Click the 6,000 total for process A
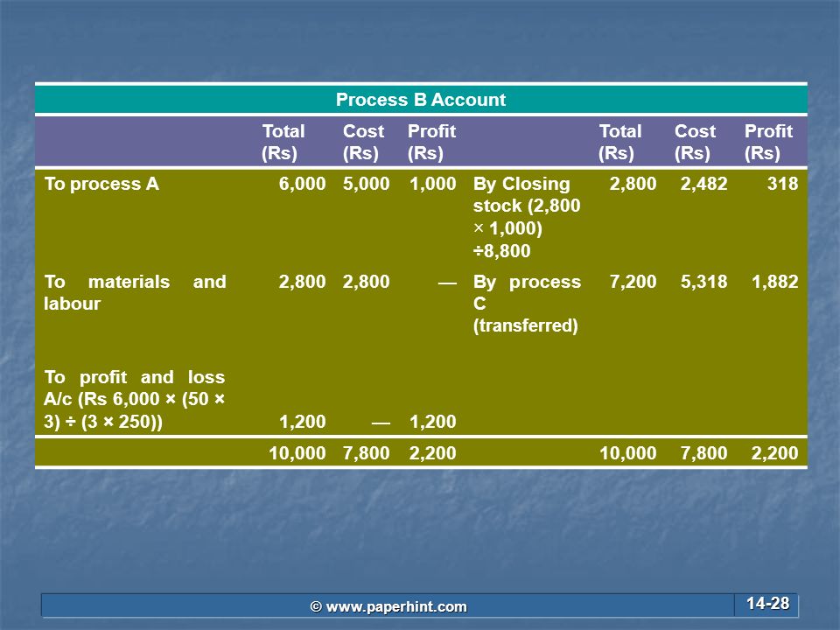 click(302, 184)
